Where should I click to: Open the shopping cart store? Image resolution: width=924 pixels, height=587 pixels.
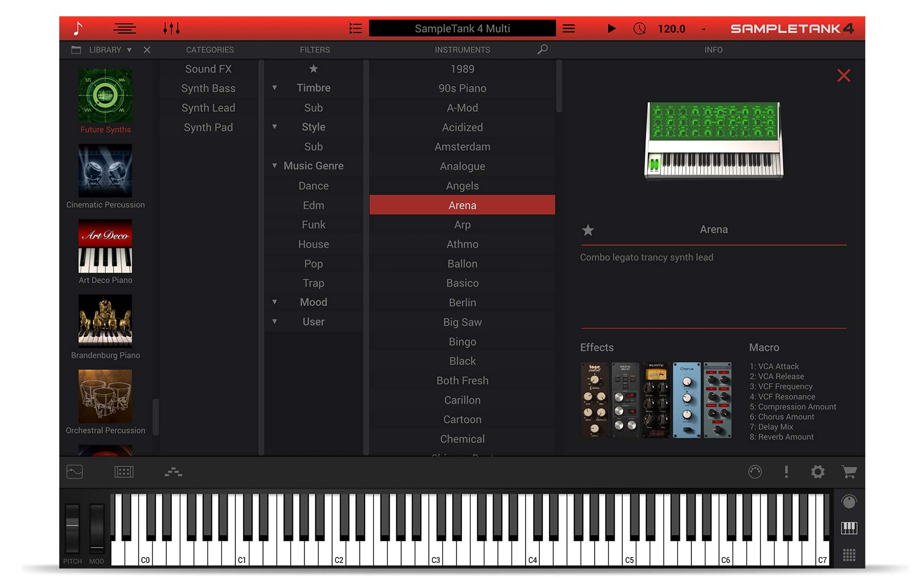[849, 472]
